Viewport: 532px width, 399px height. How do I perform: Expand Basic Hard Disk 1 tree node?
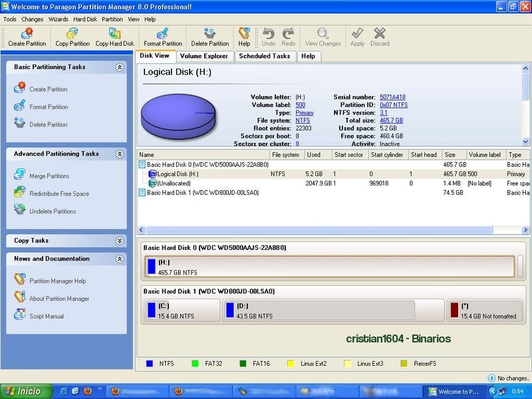142,193
